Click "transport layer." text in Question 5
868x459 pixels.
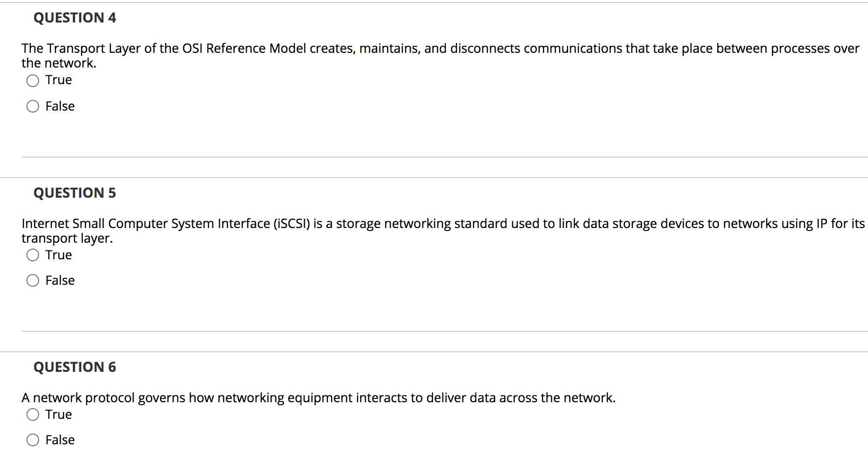pyautogui.click(x=67, y=238)
